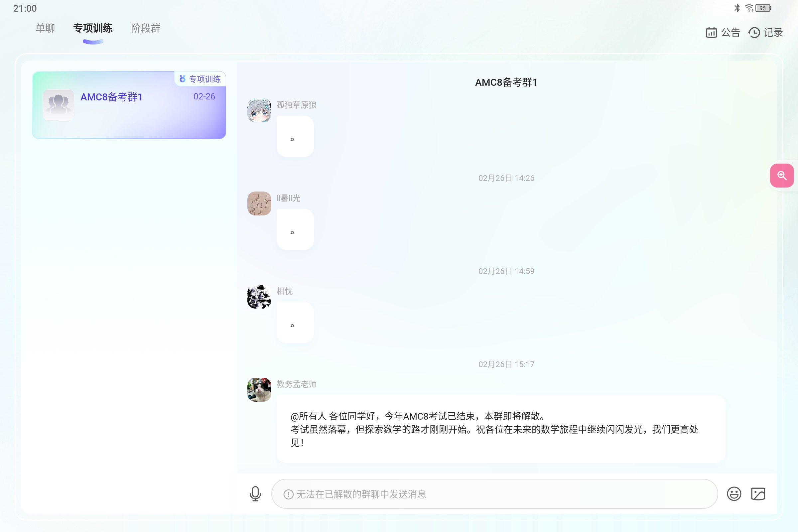Click the 21:00 clock in status bar
The height and width of the screenshot is (532, 798).
click(25, 9)
